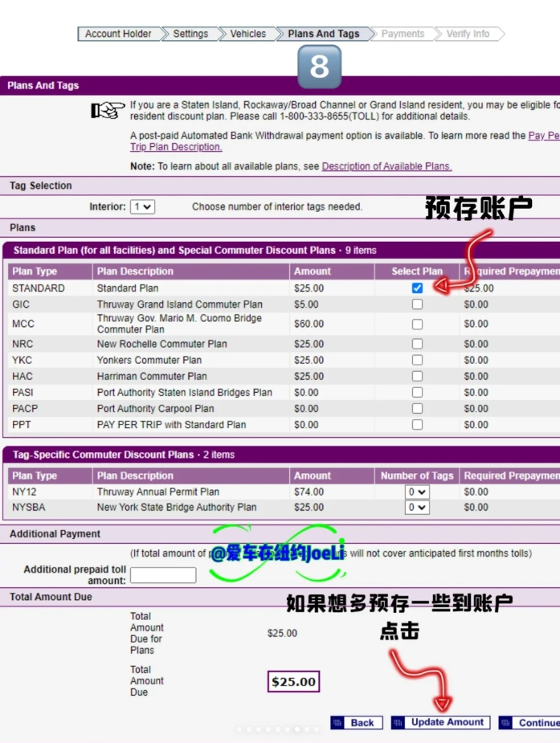Enable PPT Pay Per Trip checkbox

coord(417,425)
